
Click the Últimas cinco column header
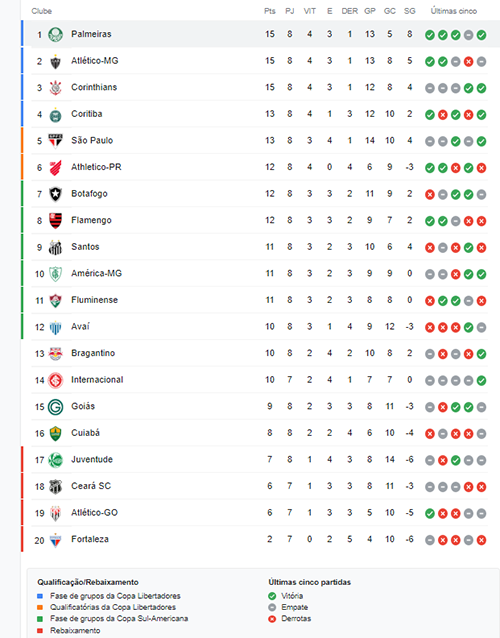[x=454, y=11]
